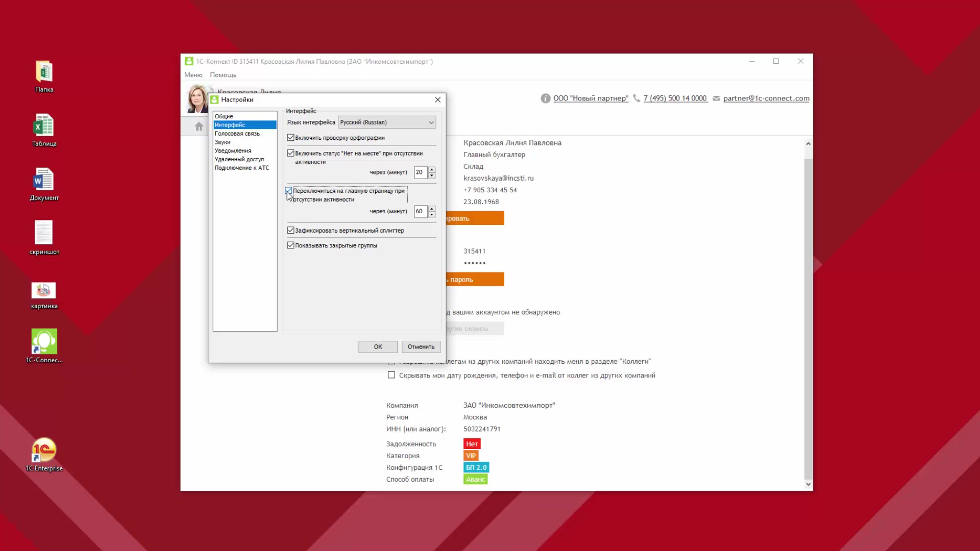Click the blue БП 2.0 configuration badge
Viewport: 980px width, 551px height.
[x=476, y=467]
